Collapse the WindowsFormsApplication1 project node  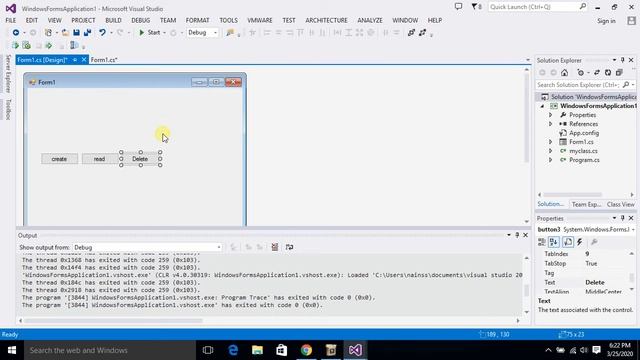pyautogui.click(x=542, y=106)
